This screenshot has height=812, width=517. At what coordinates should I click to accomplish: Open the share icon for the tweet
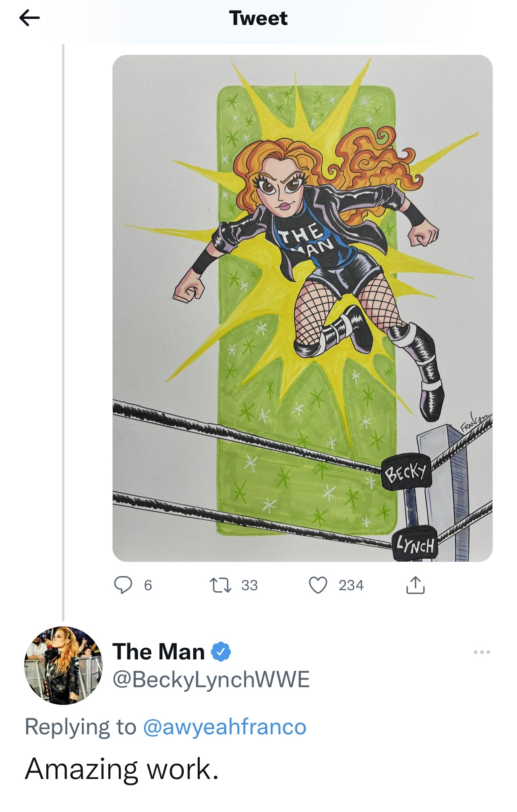click(x=415, y=585)
